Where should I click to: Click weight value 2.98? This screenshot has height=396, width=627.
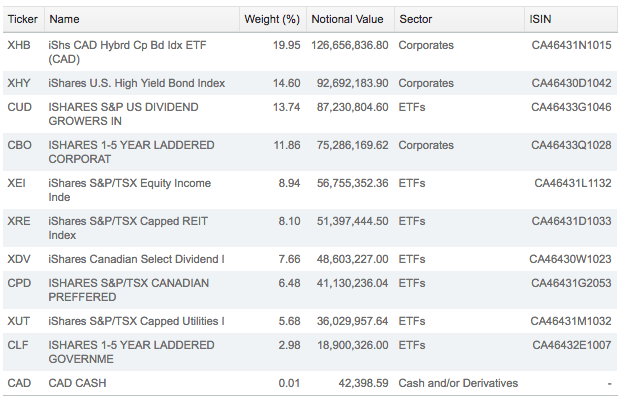point(289,345)
